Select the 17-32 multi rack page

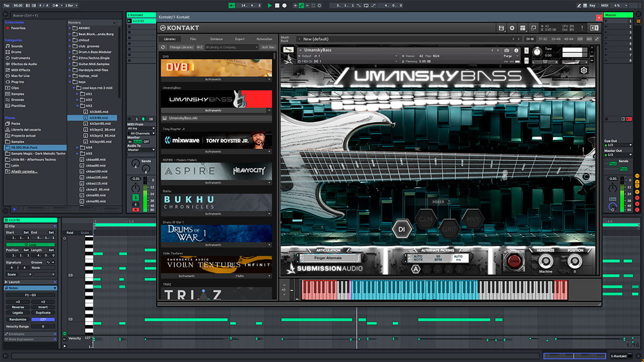(543, 39)
